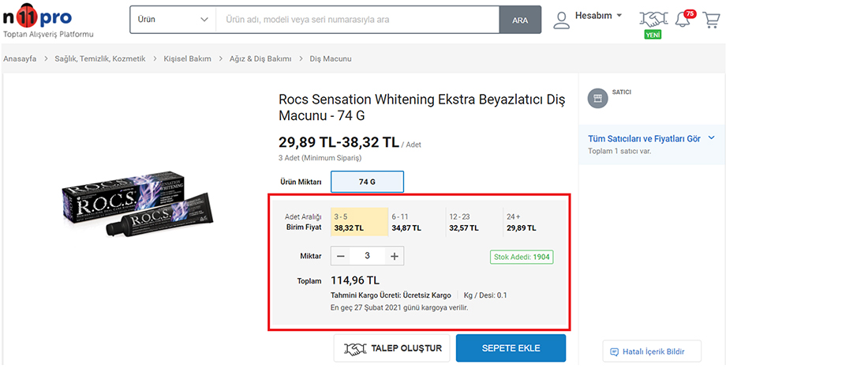
Task: Click the SEPETE EKLE button
Action: (511, 348)
